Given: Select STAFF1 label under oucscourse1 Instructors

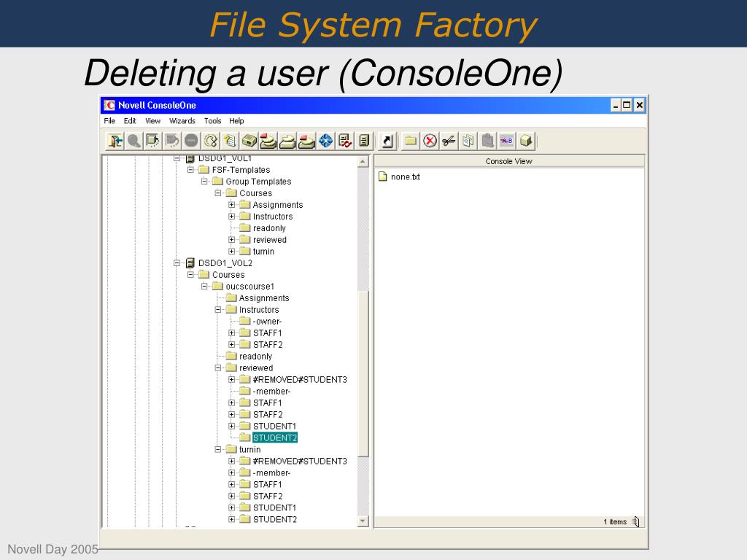Looking at the screenshot, I should [x=267, y=332].
